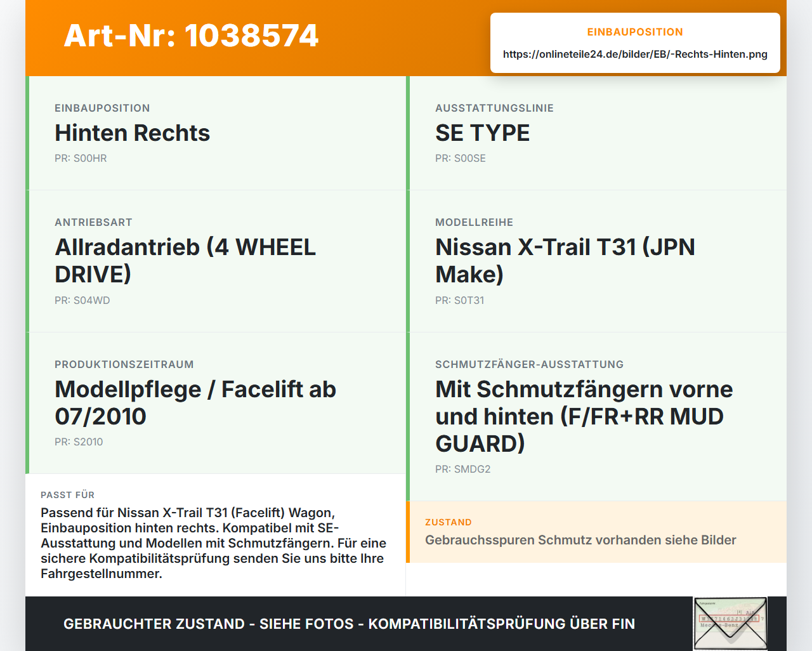Click the PR: S0T31 code
This screenshot has height=651, width=812.
click(460, 300)
